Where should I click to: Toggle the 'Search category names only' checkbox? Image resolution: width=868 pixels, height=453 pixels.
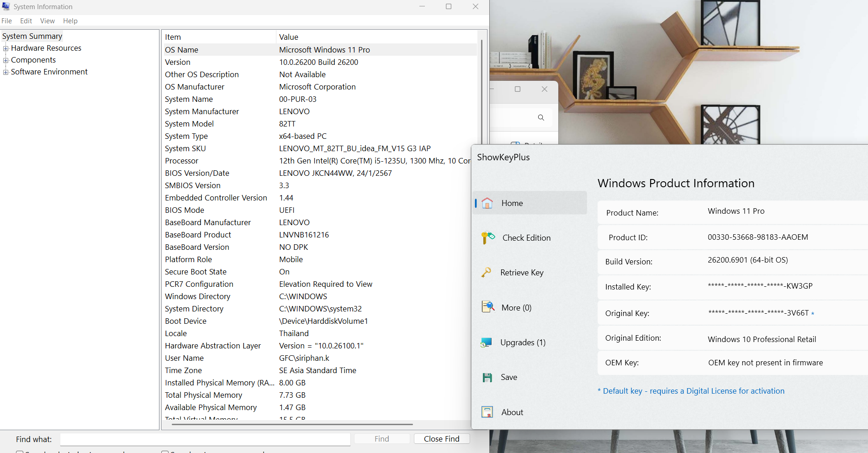click(165, 452)
